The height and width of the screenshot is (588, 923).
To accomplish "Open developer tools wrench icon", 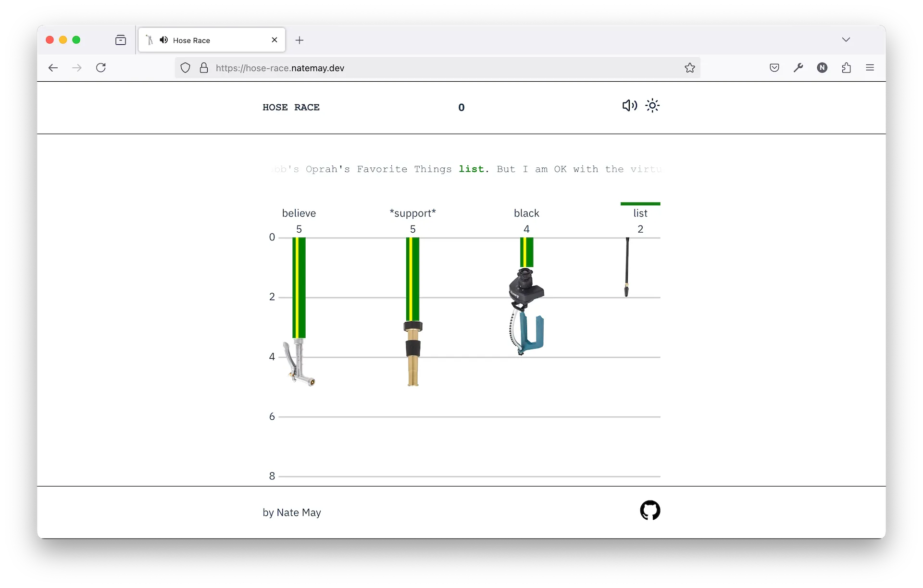I will 798,68.
